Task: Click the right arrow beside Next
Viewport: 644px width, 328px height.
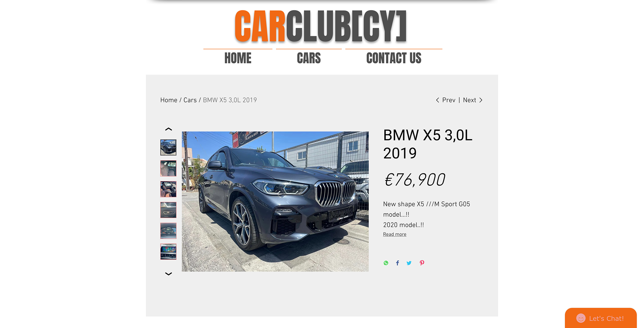Action: pos(481,100)
